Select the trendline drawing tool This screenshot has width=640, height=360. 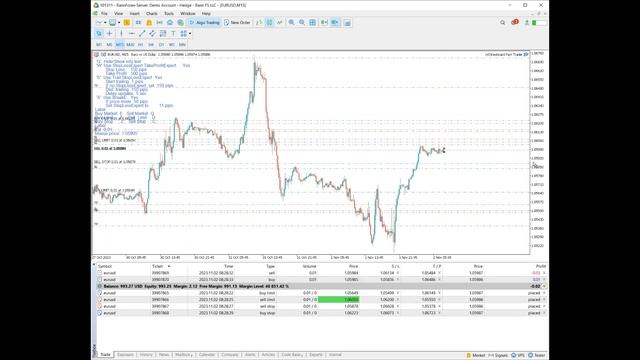click(142, 33)
